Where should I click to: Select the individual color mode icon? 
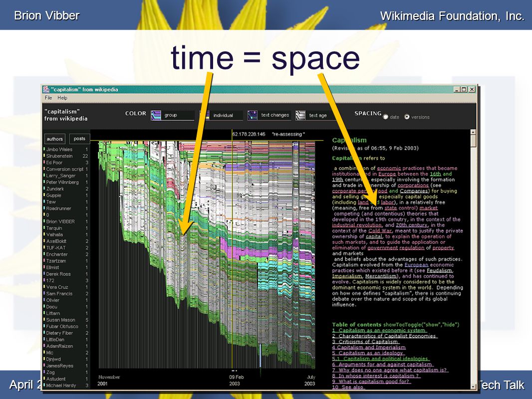pos(204,115)
